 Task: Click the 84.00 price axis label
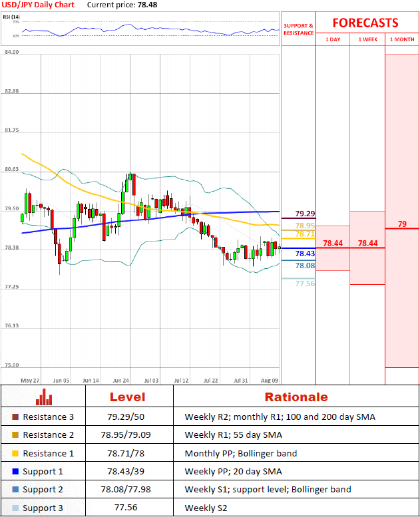pyautogui.click(x=12, y=52)
